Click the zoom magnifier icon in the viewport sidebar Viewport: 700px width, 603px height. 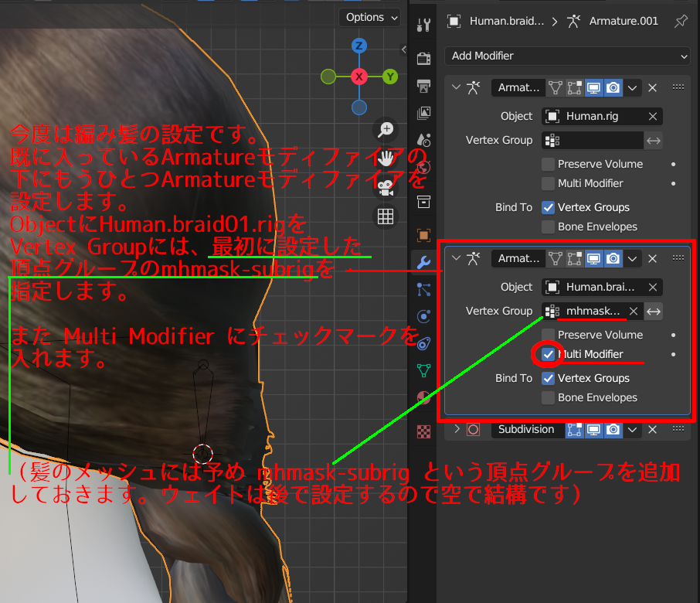386,130
